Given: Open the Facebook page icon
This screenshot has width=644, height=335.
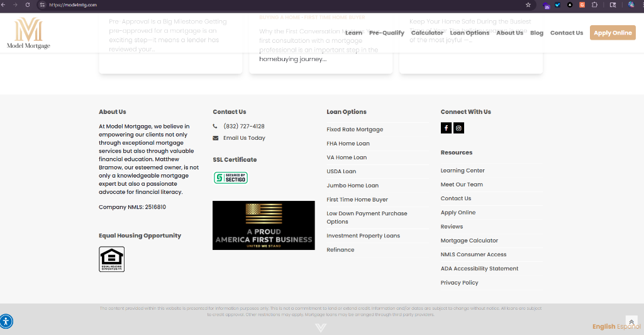Looking at the screenshot, I should [446, 128].
